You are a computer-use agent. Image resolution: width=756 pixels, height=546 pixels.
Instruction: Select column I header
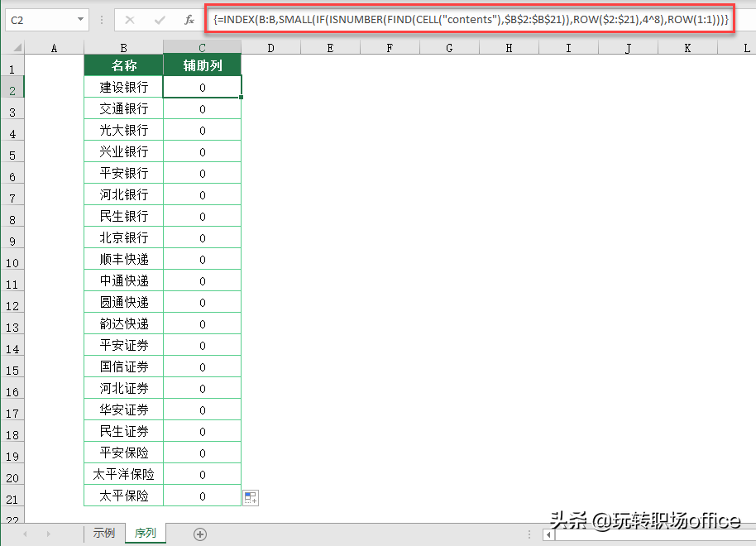(x=568, y=48)
